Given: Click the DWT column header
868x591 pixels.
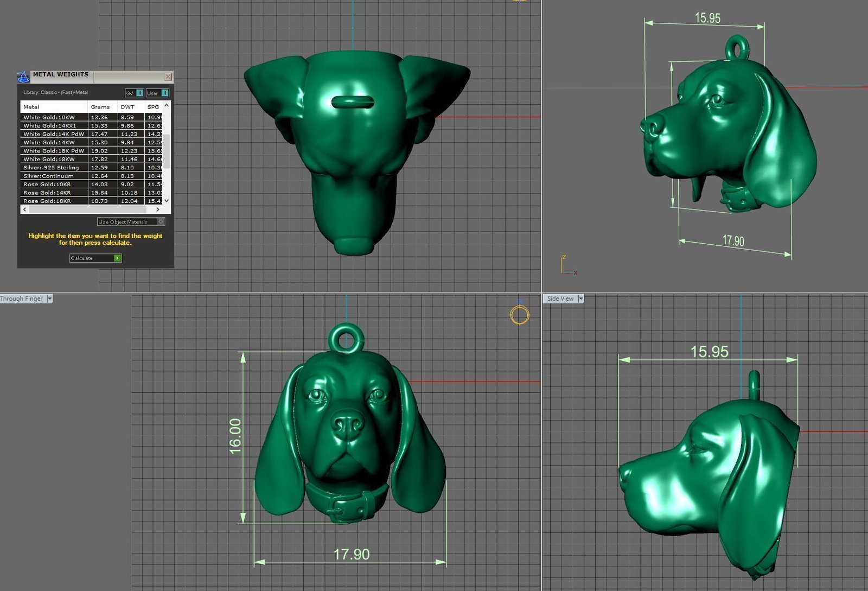Looking at the screenshot, I should coord(127,107).
